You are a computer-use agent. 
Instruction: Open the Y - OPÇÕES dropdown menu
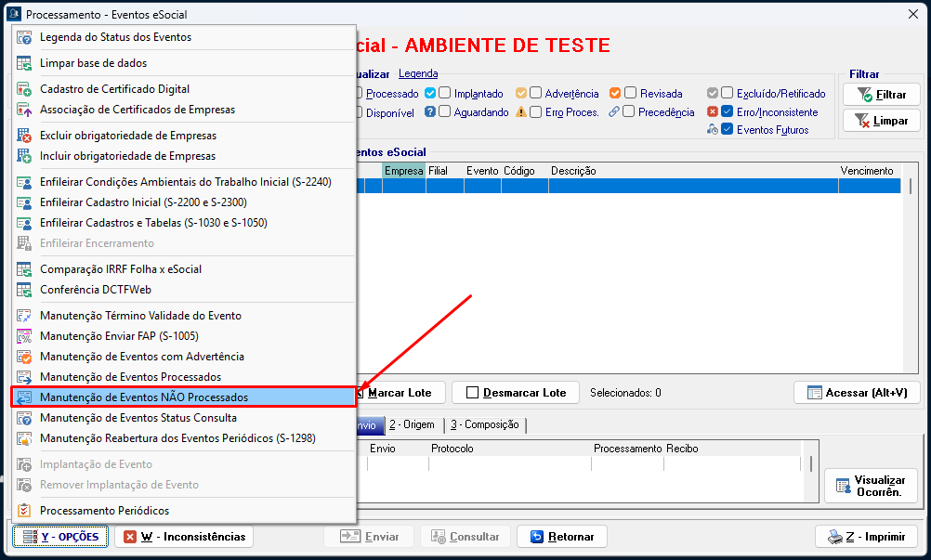click(60, 537)
